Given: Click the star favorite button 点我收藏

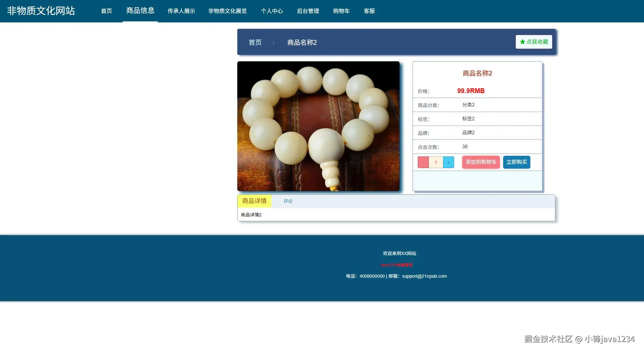Looking at the screenshot, I should pyautogui.click(x=534, y=42).
